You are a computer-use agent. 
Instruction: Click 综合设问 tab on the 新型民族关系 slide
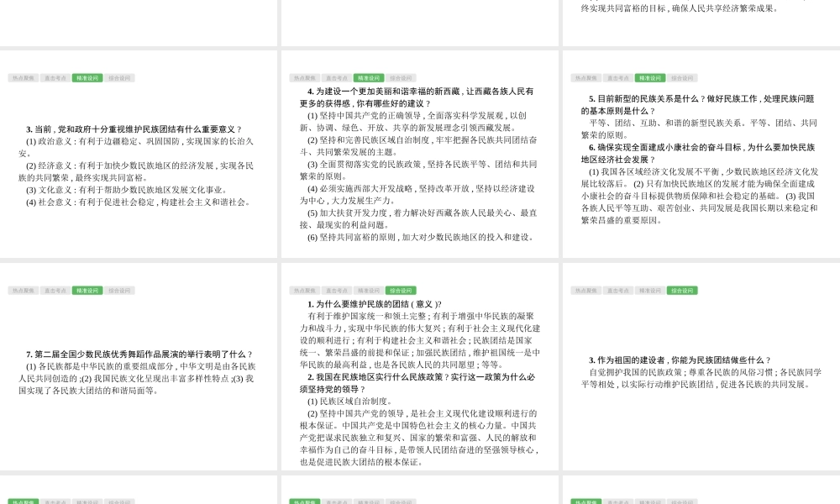point(682,78)
